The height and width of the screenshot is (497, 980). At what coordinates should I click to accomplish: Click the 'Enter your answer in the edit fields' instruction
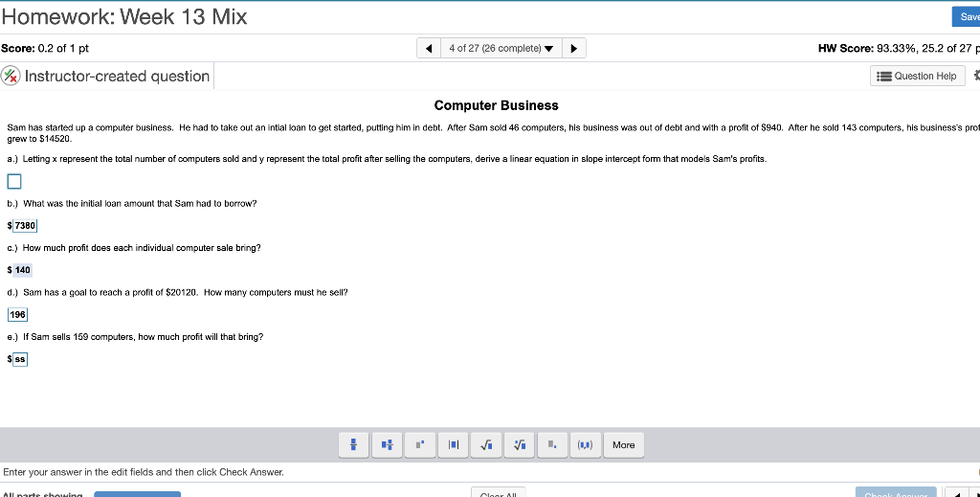(x=144, y=472)
